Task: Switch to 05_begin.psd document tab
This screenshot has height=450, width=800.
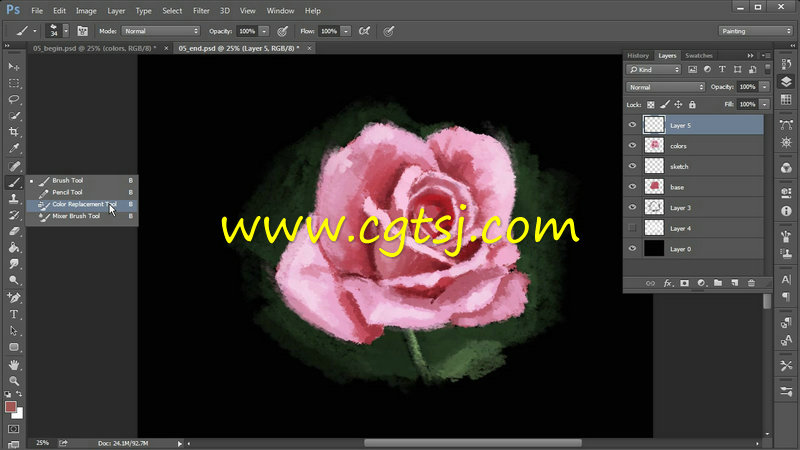Action: (x=95, y=48)
